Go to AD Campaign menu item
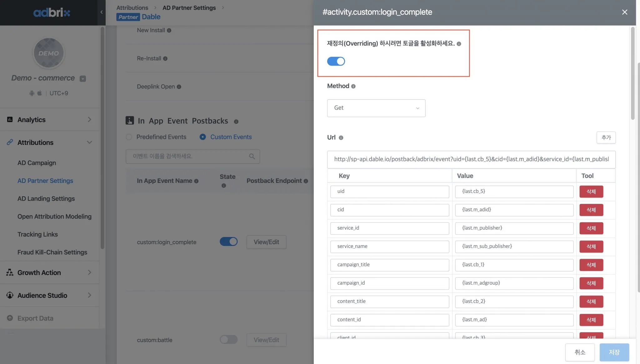Image resolution: width=640 pixels, height=364 pixels. [x=37, y=163]
